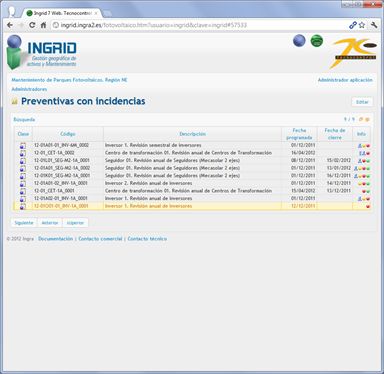Image resolution: width=384 pixels, height=374 pixels.
Task: Click the scheduled date 15/04/2012
Action: tap(303, 191)
